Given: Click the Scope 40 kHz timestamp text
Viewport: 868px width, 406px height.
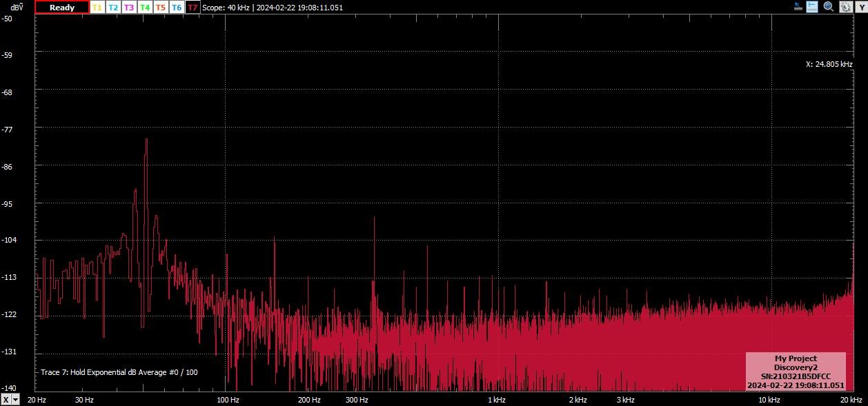Looking at the screenshot, I should [272, 8].
